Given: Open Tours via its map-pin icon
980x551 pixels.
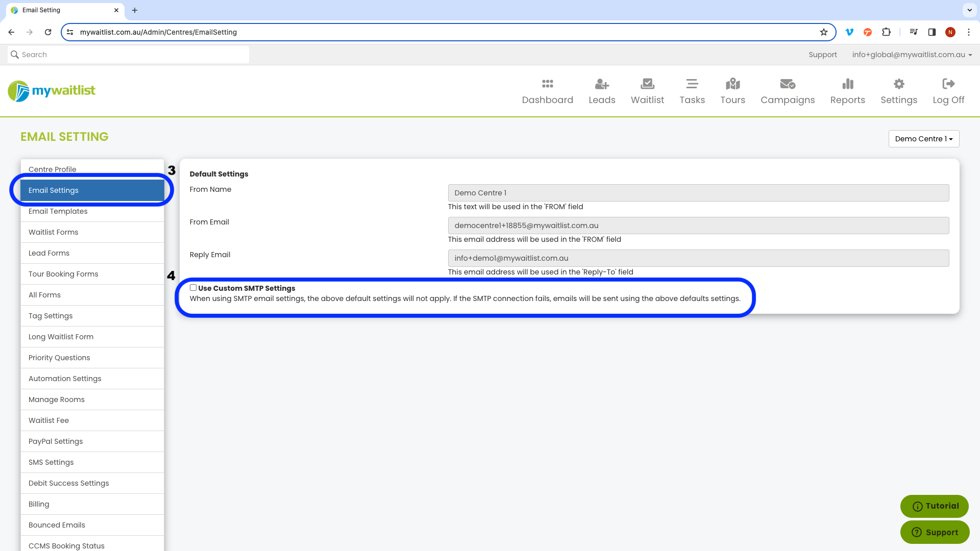Looking at the screenshot, I should coord(732,84).
